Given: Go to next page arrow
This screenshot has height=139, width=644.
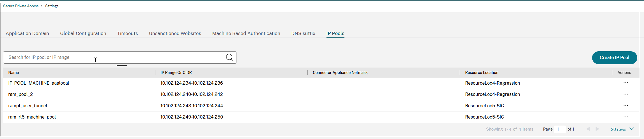Looking at the screenshot, I should (x=597, y=129).
